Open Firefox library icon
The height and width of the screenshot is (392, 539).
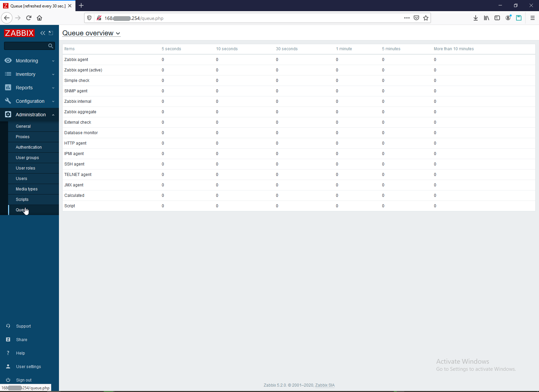click(486, 18)
